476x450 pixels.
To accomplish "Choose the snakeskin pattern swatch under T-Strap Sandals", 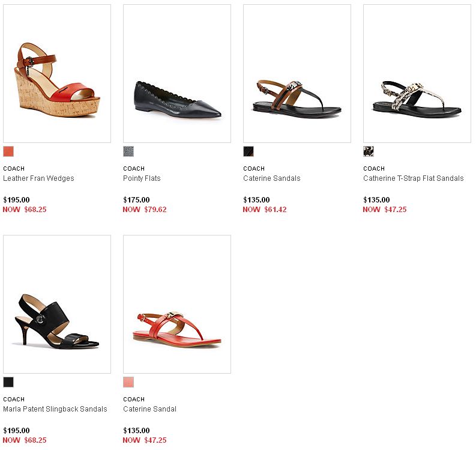I will pos(369,151).
